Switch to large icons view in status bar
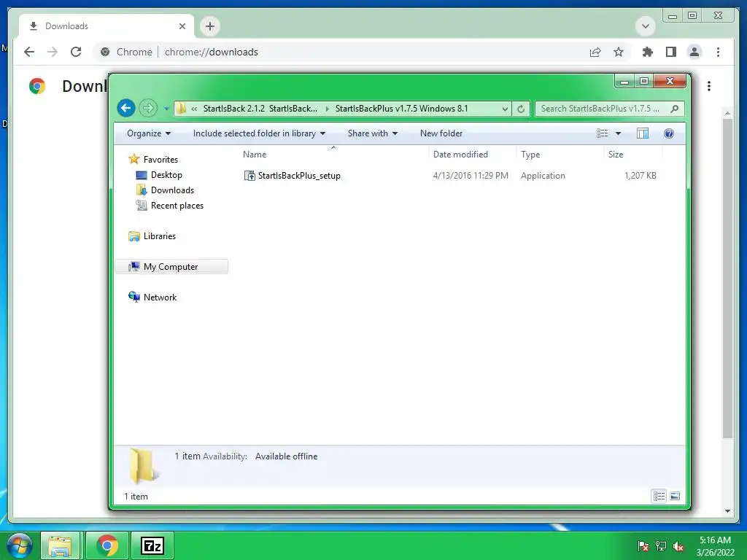Viewport: 747px width, 560px height. [x=675, y=496]
